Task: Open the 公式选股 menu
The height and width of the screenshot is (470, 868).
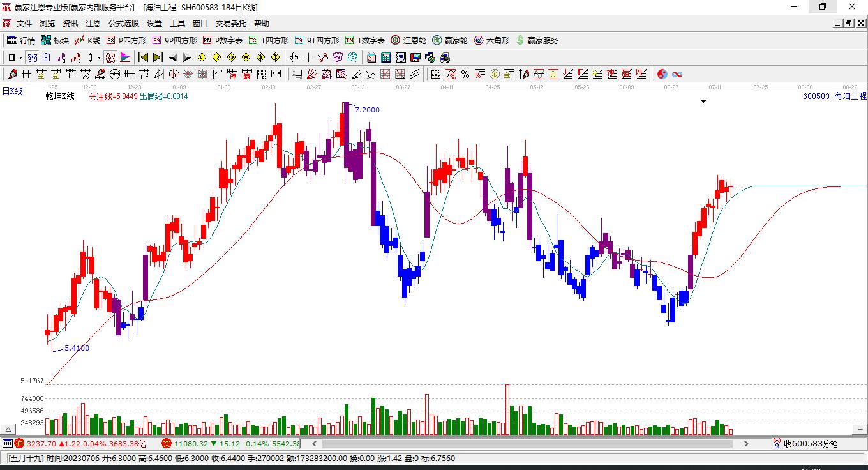Action: 123,24
